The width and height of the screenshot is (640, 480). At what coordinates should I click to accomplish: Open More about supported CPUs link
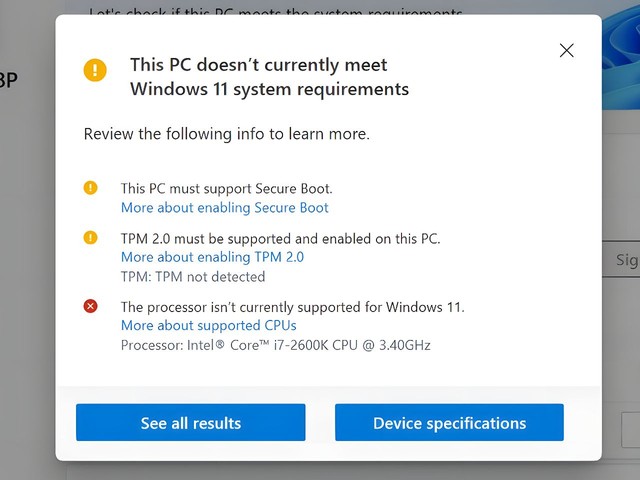[208, 325]
